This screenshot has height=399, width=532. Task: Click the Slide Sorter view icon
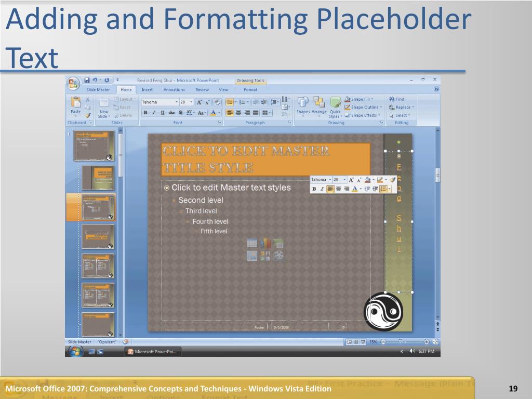tap(356, 342)
